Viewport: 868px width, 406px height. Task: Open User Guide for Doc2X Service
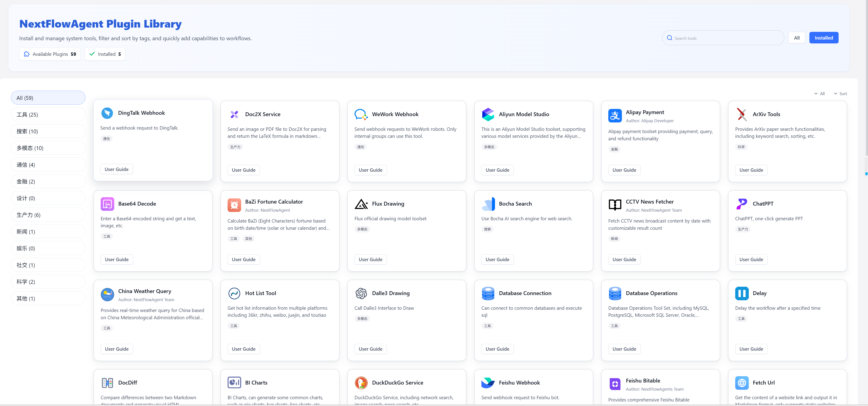pos(243,170)
